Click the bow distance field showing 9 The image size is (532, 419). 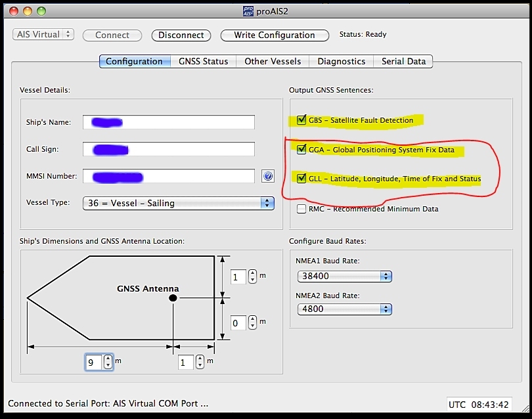pyautogui.click(x=94, y=362)
